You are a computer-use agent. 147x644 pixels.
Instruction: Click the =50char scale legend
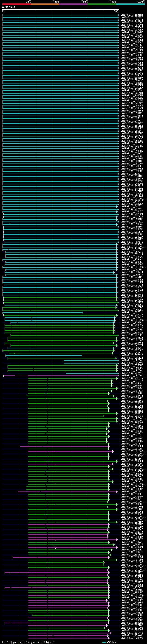pos(110,642)
